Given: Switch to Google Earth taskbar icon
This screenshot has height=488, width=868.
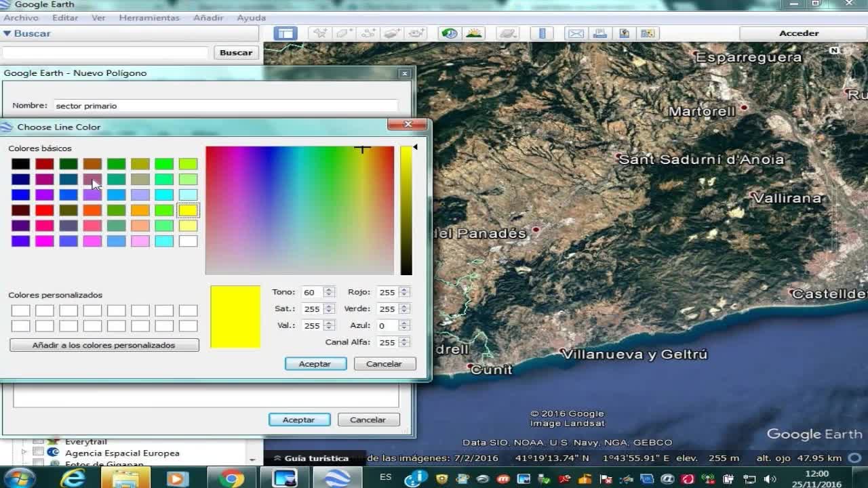Looking at the screenshot, I should pyautogui.click(x=337, y=479).
